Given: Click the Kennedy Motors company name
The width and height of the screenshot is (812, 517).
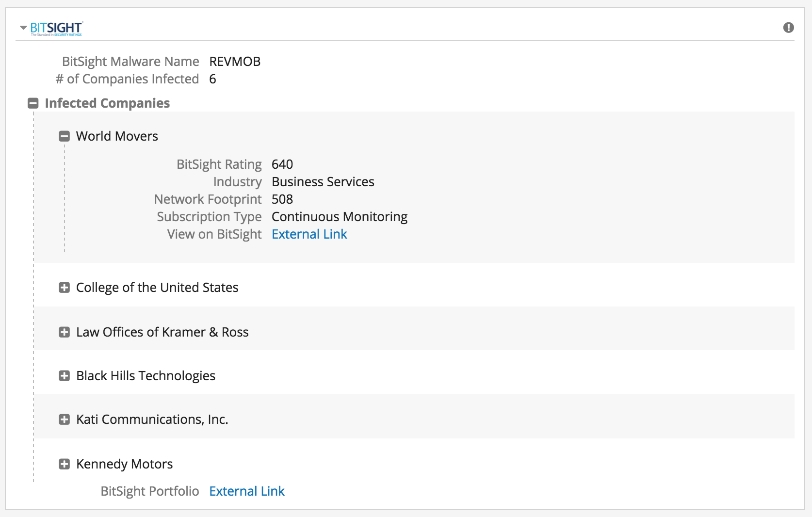Looking at the screenshot, I should coord(124,464).
